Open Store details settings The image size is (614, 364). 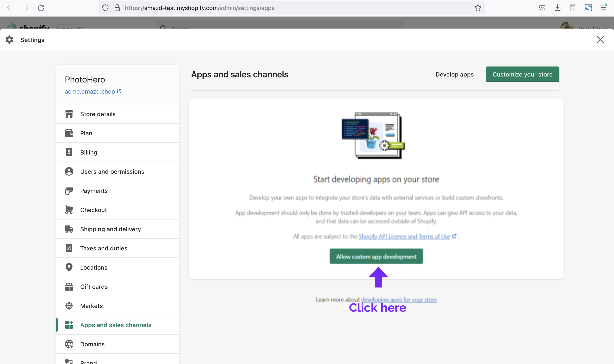coord(117,114)
